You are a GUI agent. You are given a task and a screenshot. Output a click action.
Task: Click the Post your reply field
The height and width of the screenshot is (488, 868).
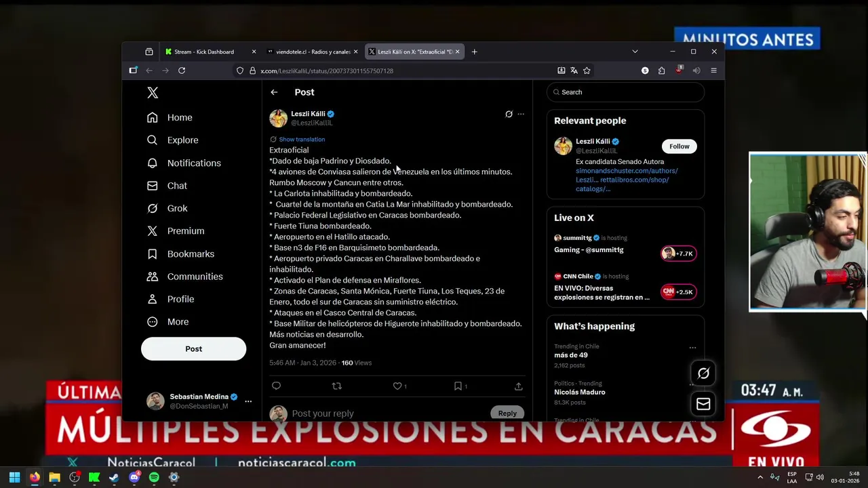[389, 413]
